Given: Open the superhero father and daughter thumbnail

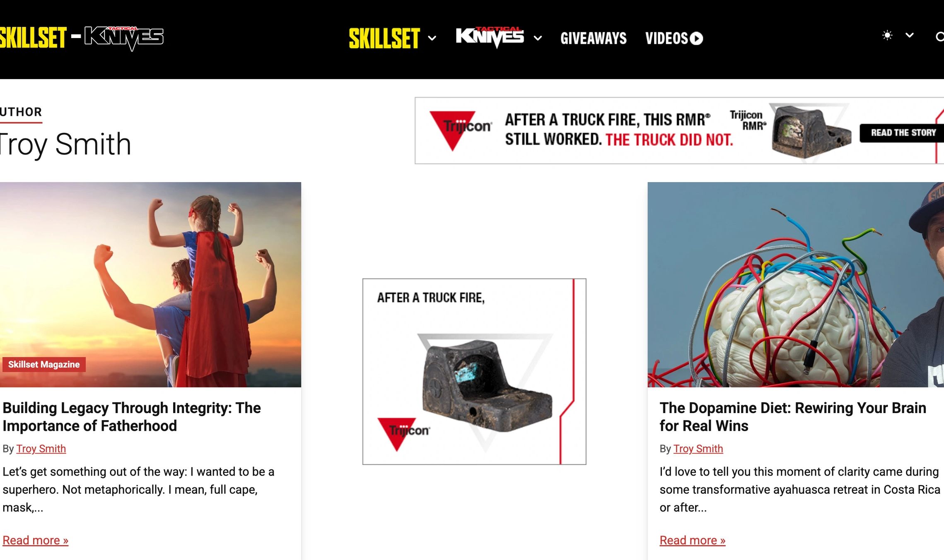Looking at the screenshot, I should pos(150,284).
